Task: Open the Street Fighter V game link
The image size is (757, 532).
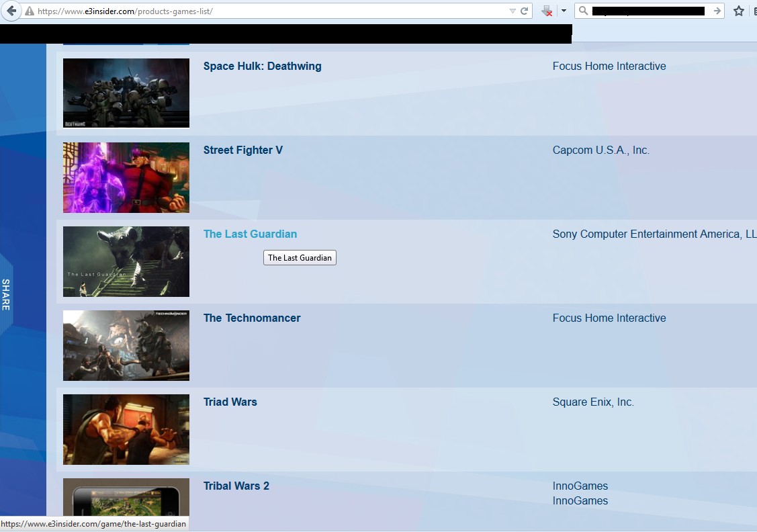Action: click(x=243, y=150)
